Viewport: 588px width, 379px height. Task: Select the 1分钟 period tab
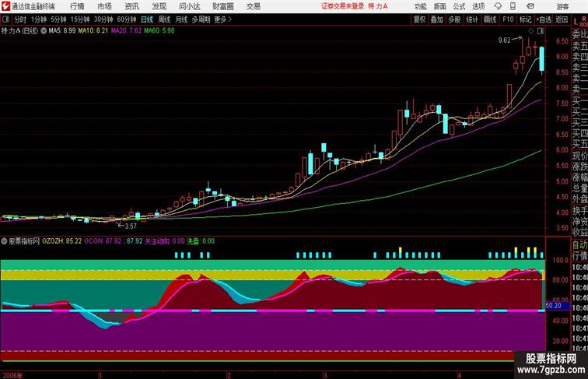pos(39,19)
